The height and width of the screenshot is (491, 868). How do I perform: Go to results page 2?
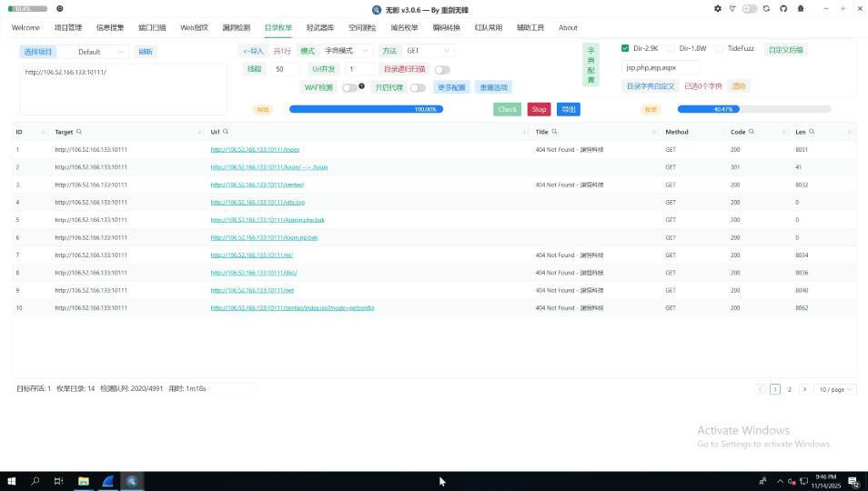pos(790,389)
